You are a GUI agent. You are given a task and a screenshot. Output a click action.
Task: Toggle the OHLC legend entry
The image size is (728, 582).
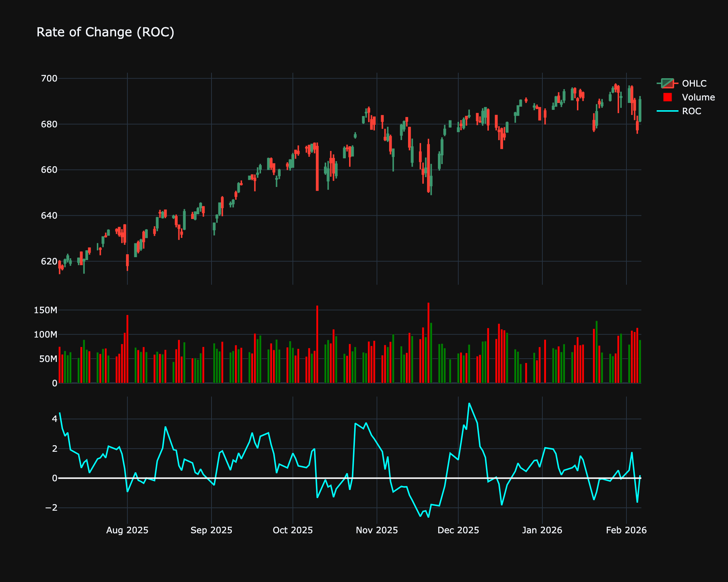694,83
